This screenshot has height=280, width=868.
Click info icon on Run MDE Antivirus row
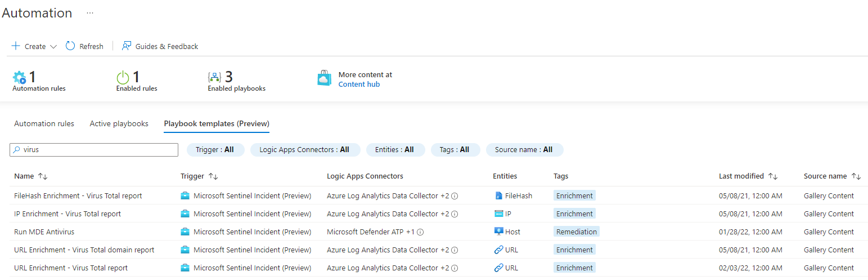[x=420, y=232]
